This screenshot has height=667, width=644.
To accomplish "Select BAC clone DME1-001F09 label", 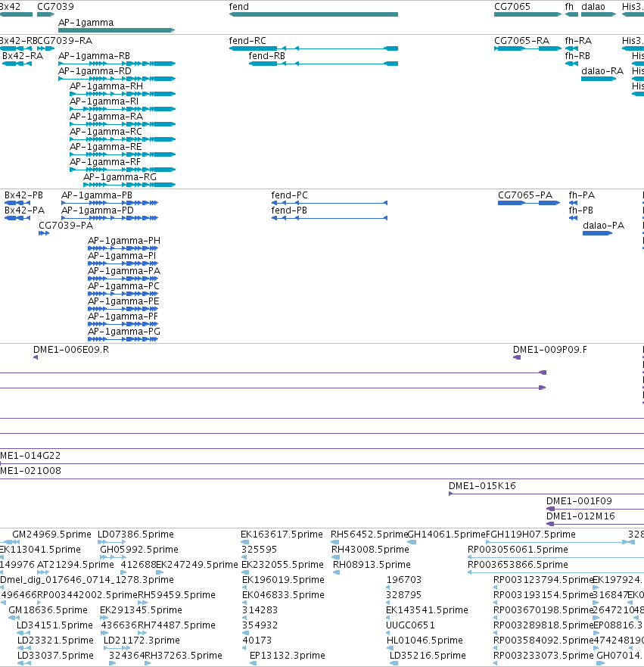I will point(579,501).
